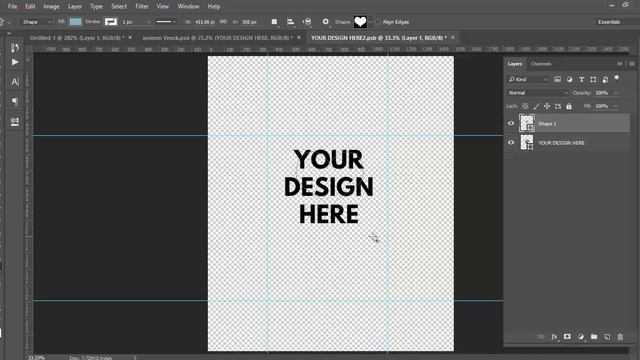Open the Shape tool mode dropdown
Image resolution: width=640 pixels, height=360 pixels.
click(36, 22)
